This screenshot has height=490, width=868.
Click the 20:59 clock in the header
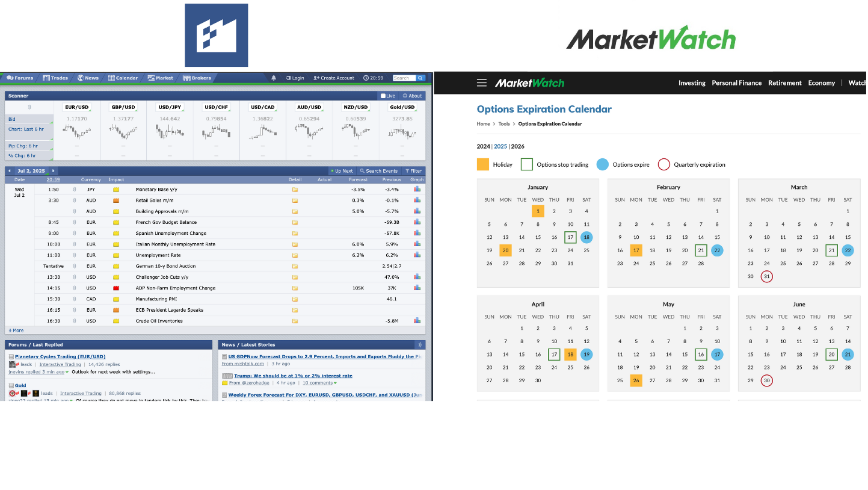(374, 78)
